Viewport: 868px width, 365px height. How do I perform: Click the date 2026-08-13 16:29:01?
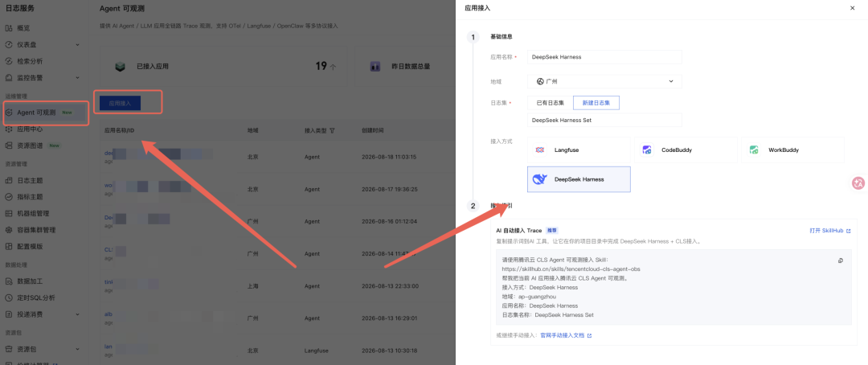[x=389, y=318]
